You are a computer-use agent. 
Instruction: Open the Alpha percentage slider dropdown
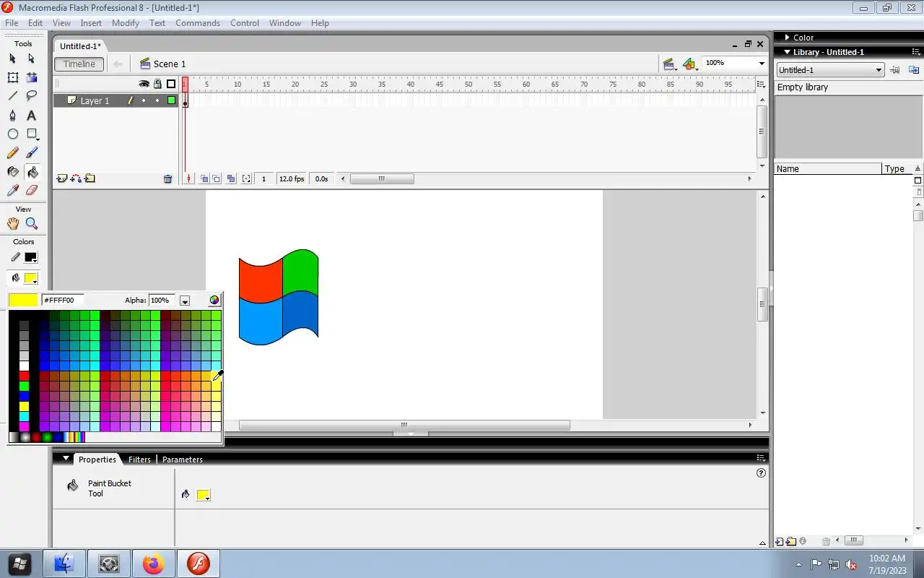point(185,301)
